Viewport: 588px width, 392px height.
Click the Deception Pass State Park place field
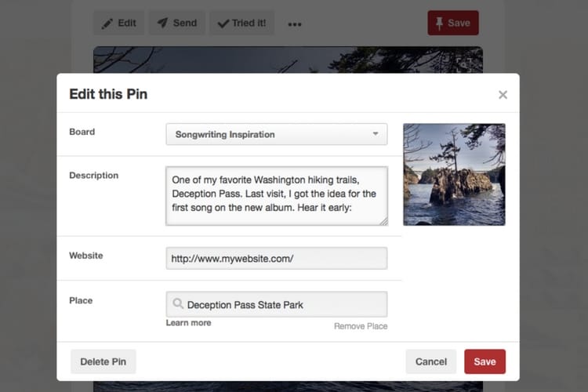pyautogui.click(x=282, y=304)
